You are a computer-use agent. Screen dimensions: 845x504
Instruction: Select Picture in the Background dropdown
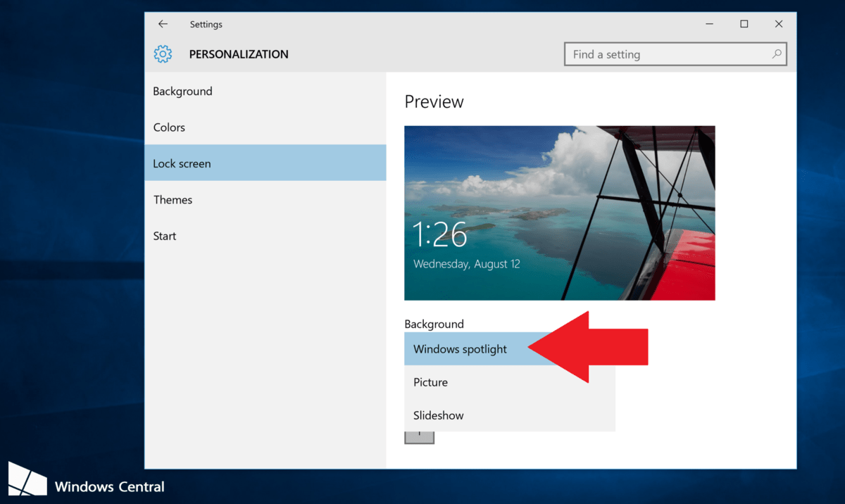tap(430, 382)
